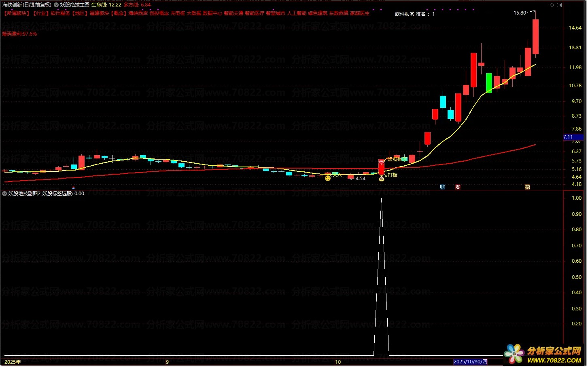The image size is (588, 367).
Task: Click the 筹码盈利:97.6% label
Action: pyautogui.click(x=19, y=34)
